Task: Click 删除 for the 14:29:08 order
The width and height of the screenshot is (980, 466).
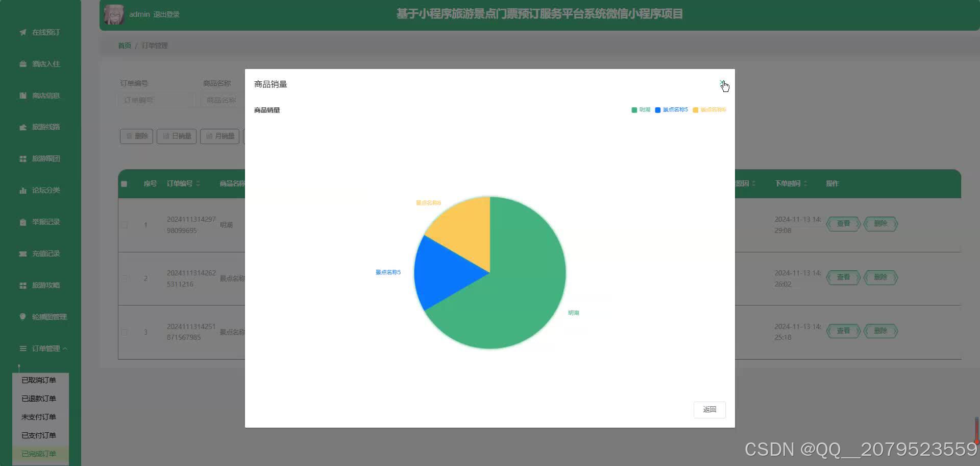Action: [880, 224]
